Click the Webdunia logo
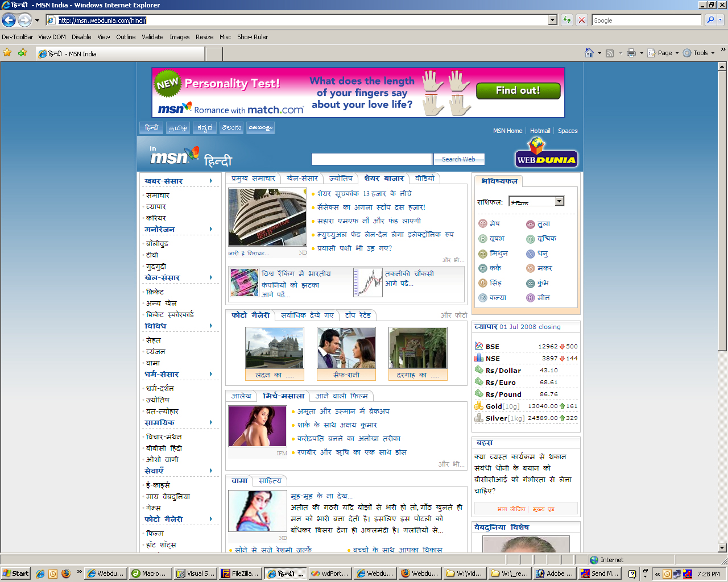Viewport: 728px width, 582px height. pos(547,153)
